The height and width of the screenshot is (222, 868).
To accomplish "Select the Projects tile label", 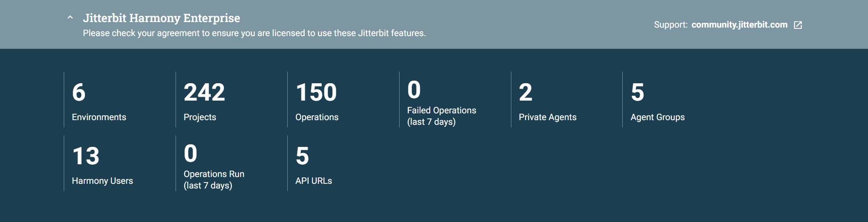I will 200,117.
